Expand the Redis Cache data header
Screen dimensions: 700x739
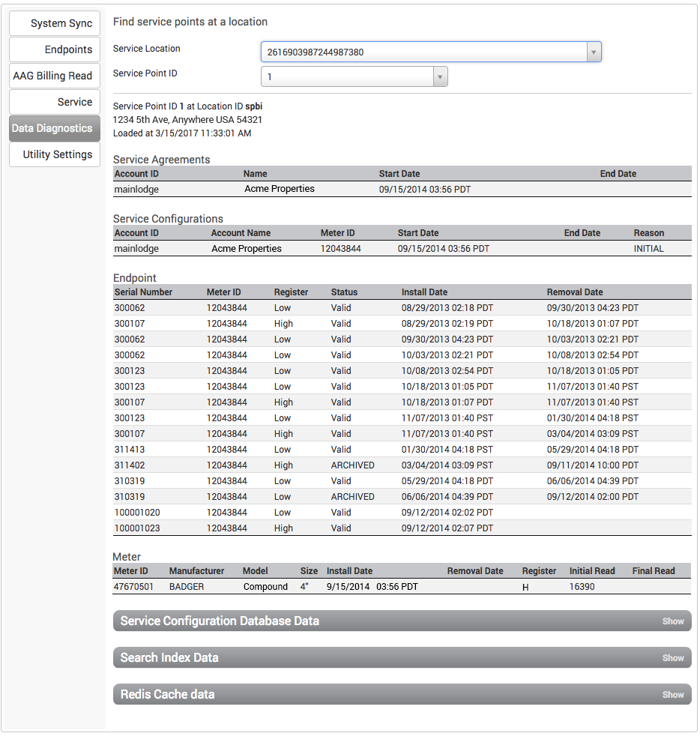(x=167, y=695)
